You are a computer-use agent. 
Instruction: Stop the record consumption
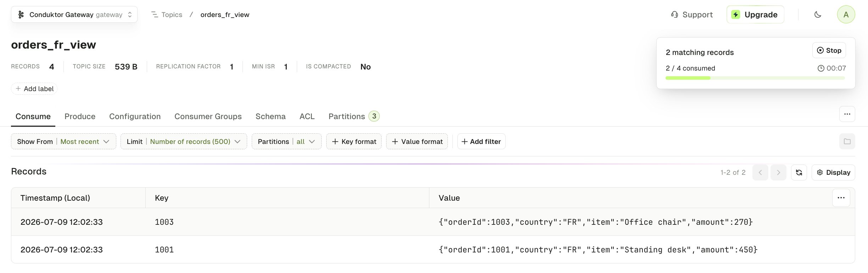click(x=829, y=50)
